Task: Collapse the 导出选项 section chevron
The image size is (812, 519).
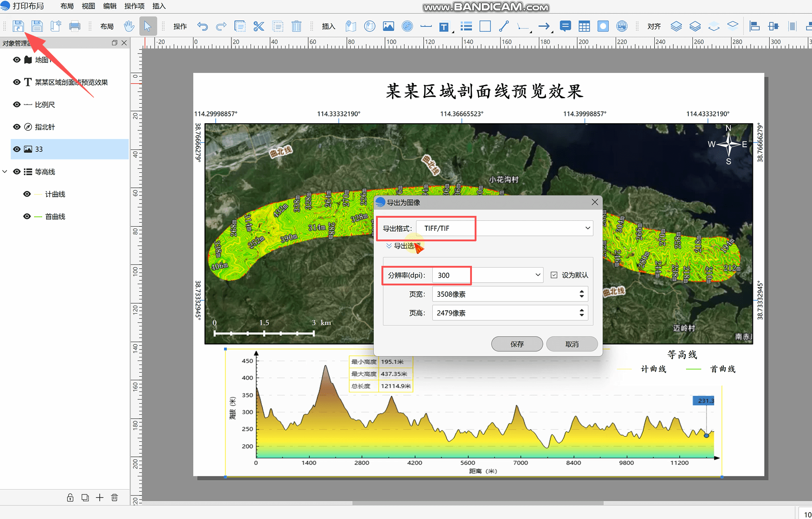Action: click(x=389, y=246)
